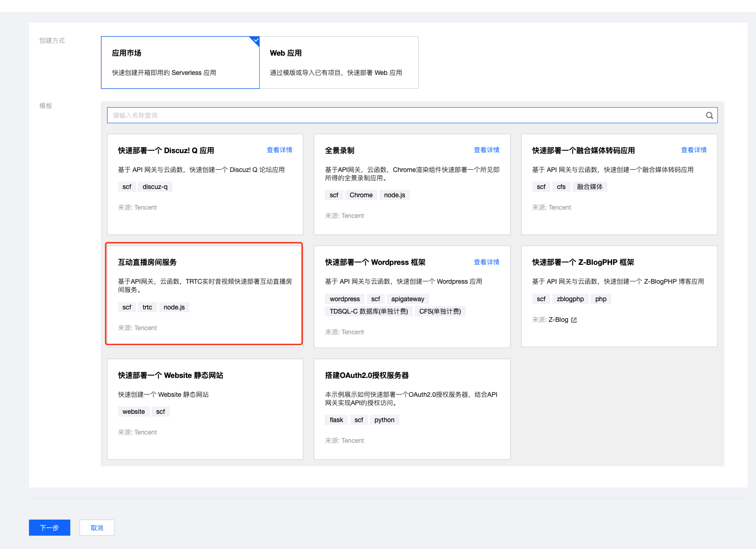Click the 融合媒体 tag
Image resolution: width=756 pixels, height=549 pixels.
(590, 187)
